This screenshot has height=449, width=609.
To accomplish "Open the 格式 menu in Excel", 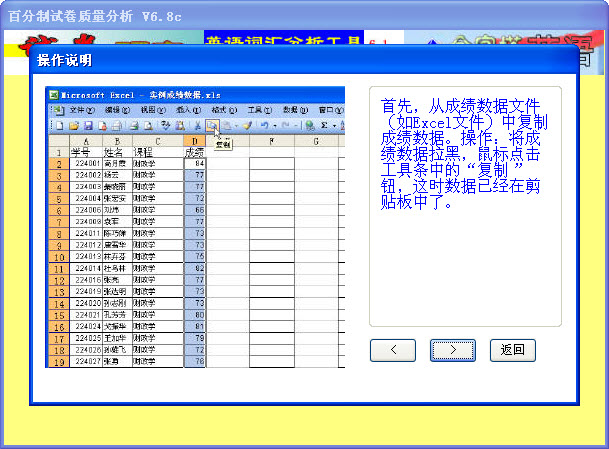I will click(x=224, y=110).
